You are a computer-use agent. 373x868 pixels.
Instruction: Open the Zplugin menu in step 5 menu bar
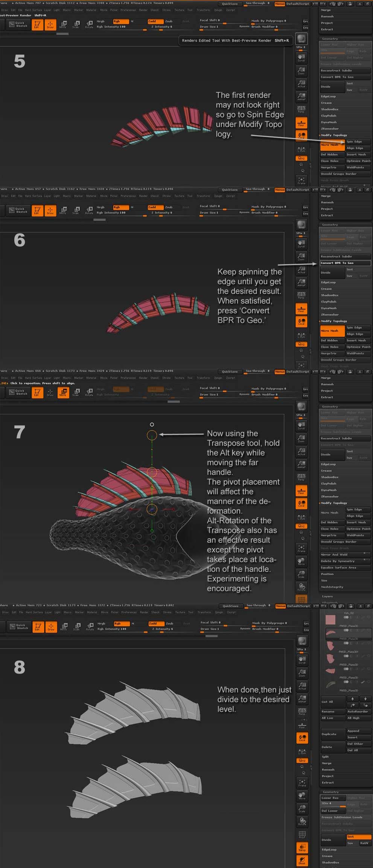[x=218, y=10]
